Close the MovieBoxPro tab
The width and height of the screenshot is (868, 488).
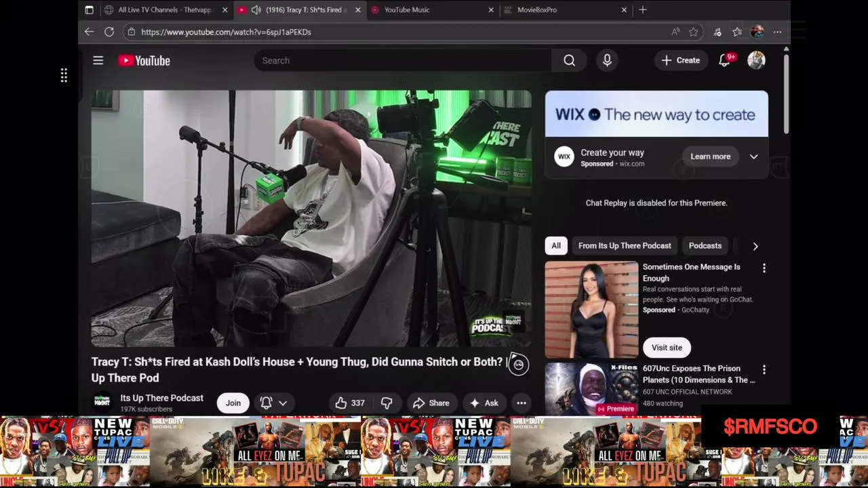(624, 9)
